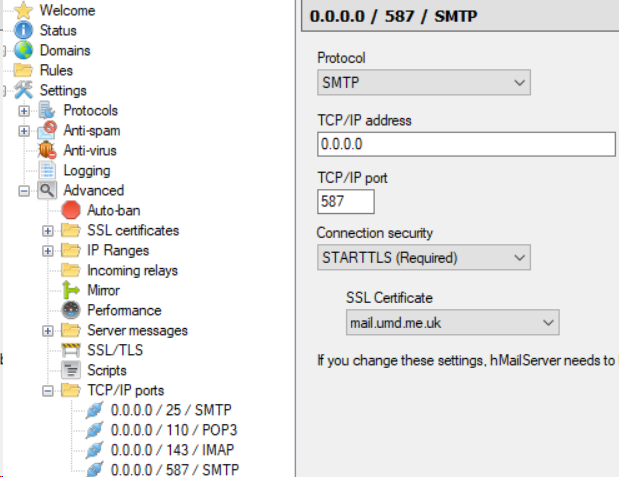Expand the Server messages node

(x=48, y=331)
